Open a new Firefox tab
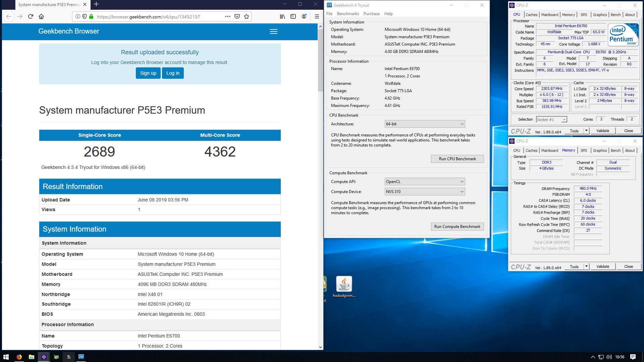The width and height of the screenshot is (644, 362). pos(96,4)
